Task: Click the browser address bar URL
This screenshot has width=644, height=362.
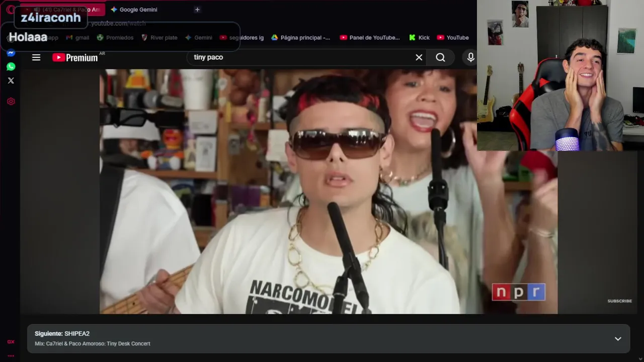Action: point(118,24)
